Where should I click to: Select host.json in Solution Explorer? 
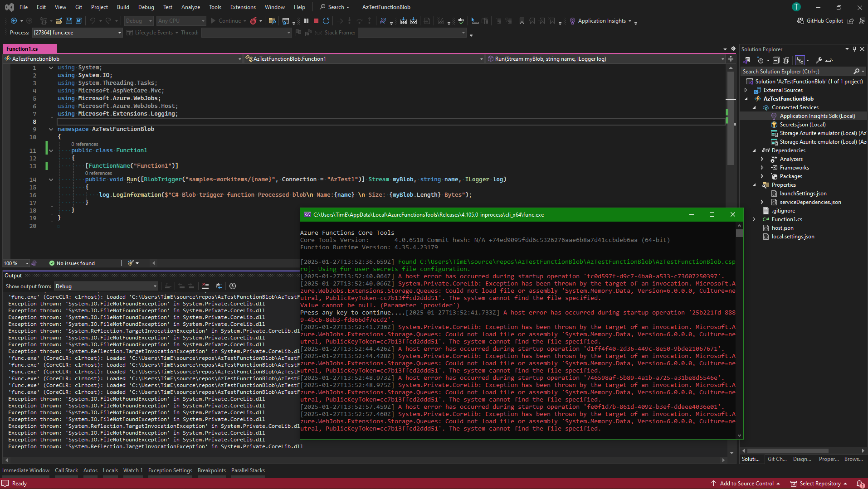pyautogui.click(x=782, y=228)
